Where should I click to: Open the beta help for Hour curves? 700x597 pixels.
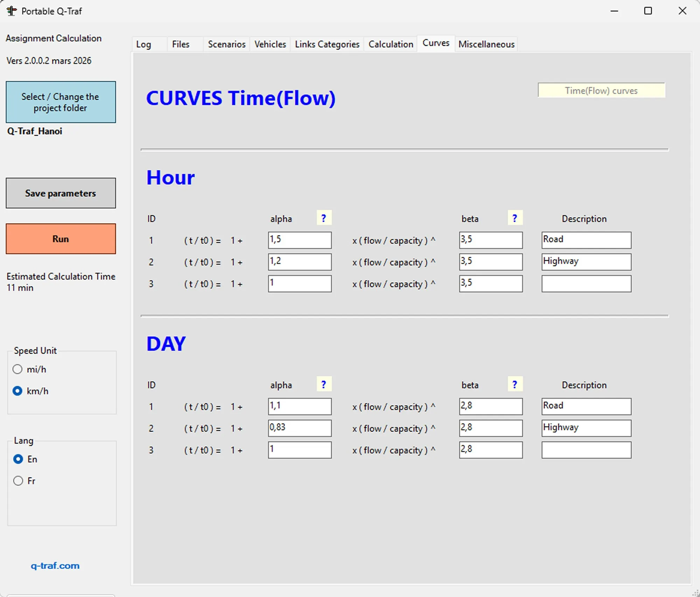click(x=514, y=218)
